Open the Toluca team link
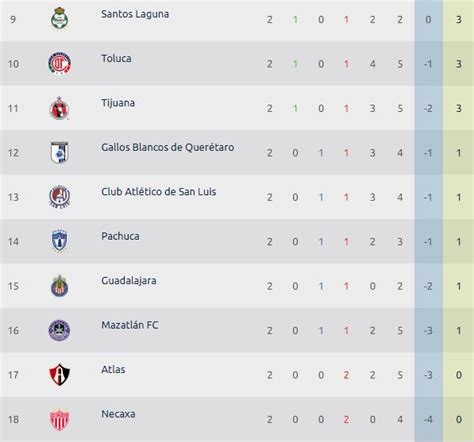This screenshot has width=474, height=442. [116, 58]
